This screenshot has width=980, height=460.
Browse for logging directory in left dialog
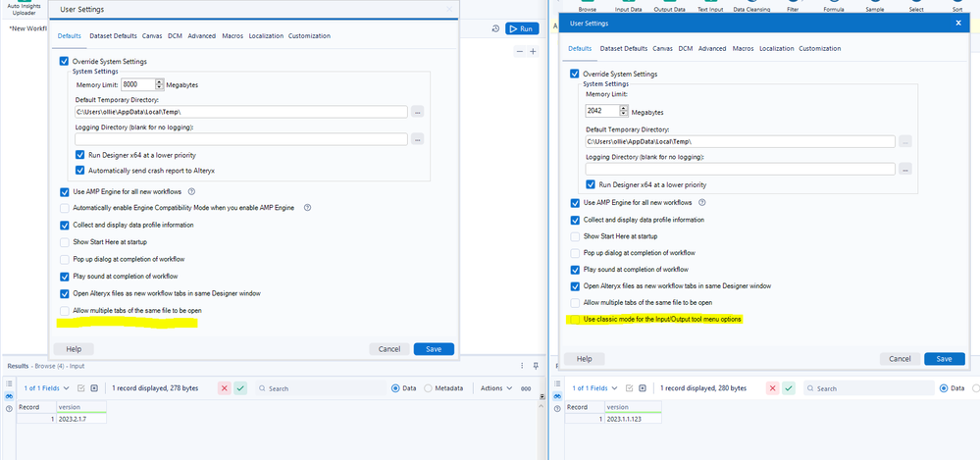coord(418,138)
